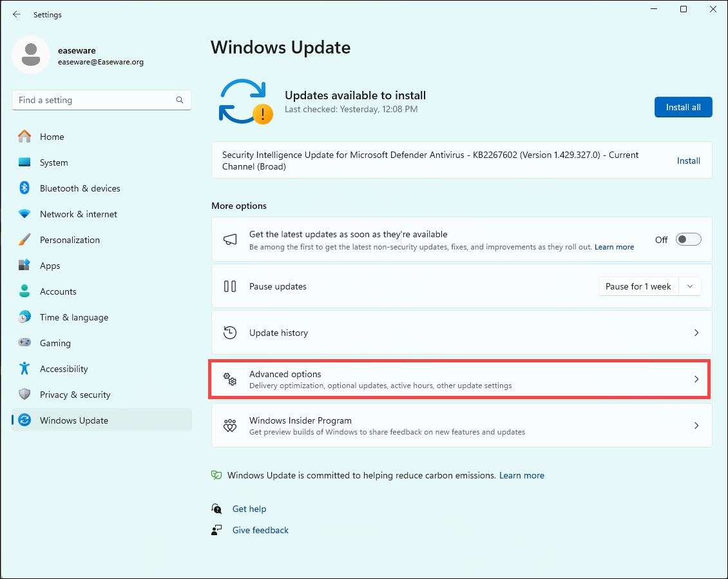Open Bluetooth & devices settings
Screen dimensions: 728x579
pos(102,188)
